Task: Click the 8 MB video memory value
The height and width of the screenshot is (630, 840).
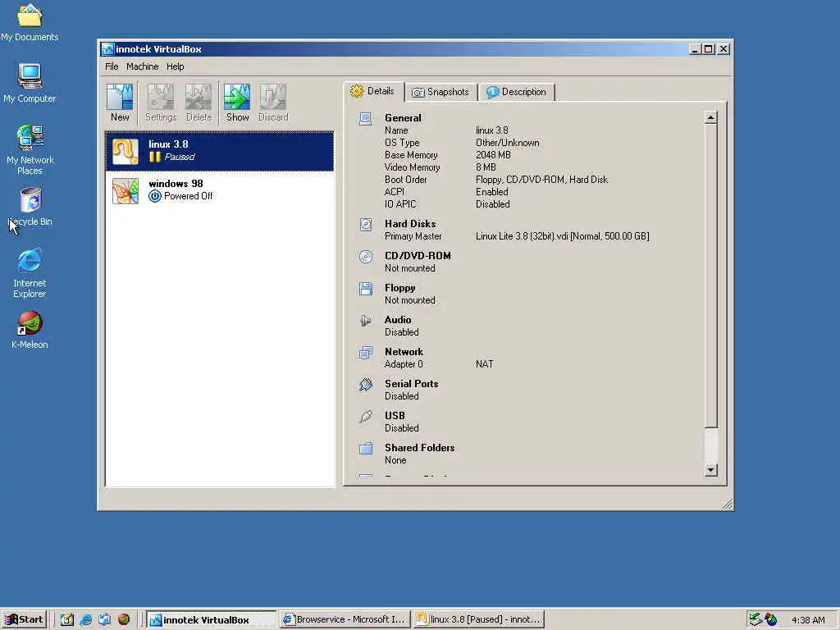Action: coord(486,167)
